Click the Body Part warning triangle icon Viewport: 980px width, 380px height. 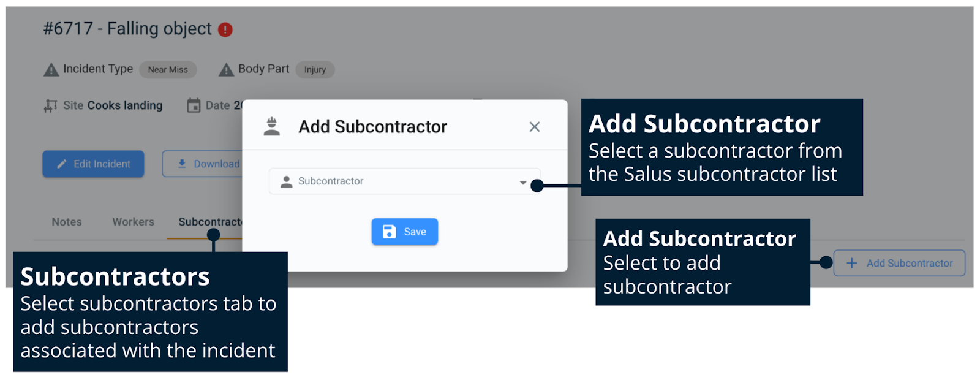(x=227, y=70)
